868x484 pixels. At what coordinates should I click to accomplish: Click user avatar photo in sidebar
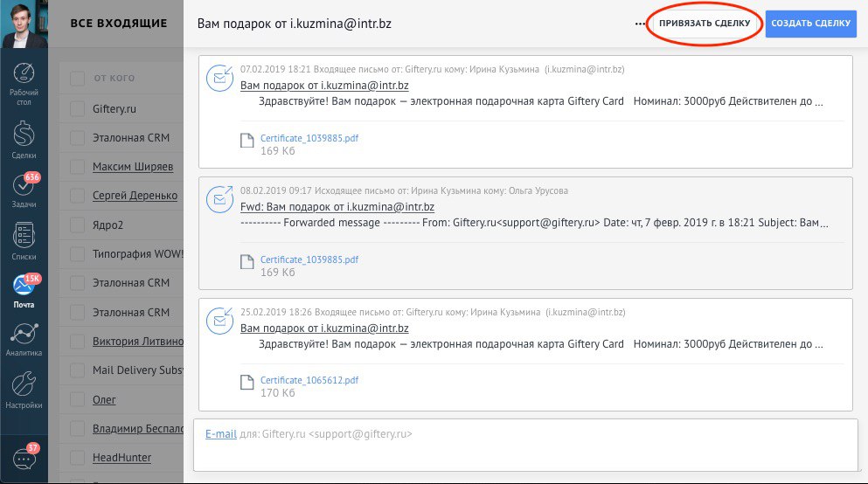coord(24,24)
